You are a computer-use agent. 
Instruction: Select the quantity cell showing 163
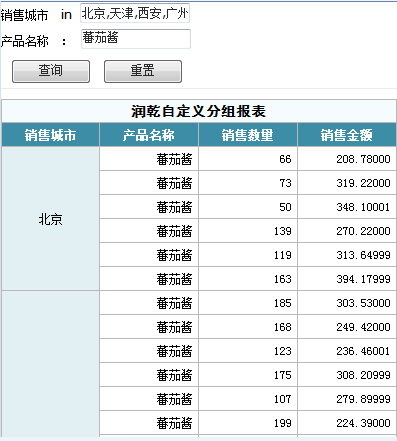pyautogui.click(x=248, y=279)
